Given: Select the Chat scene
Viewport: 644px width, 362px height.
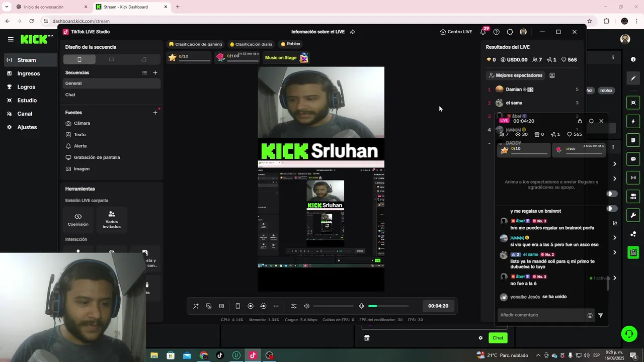Looking at the screenshot, I should pos(112,95).
